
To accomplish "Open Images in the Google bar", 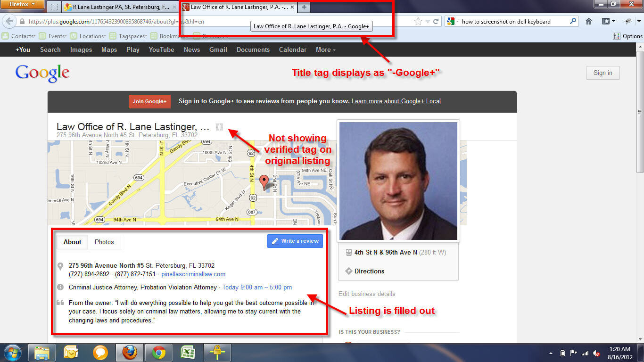I will click(x=81, y=49).
